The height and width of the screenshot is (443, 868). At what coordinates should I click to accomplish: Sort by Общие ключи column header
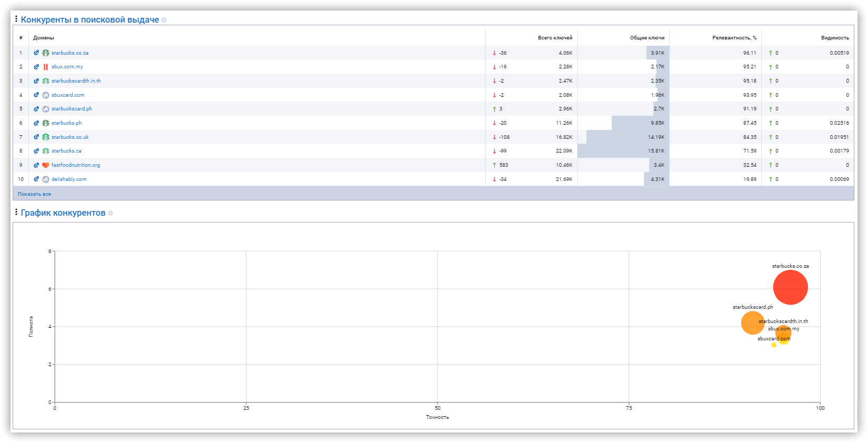(647, 38)
